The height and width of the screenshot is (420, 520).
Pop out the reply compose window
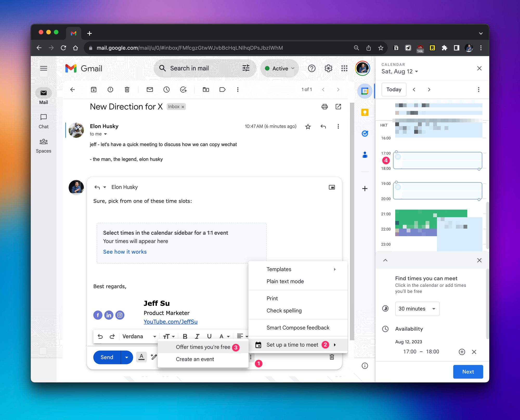[332, 187]
